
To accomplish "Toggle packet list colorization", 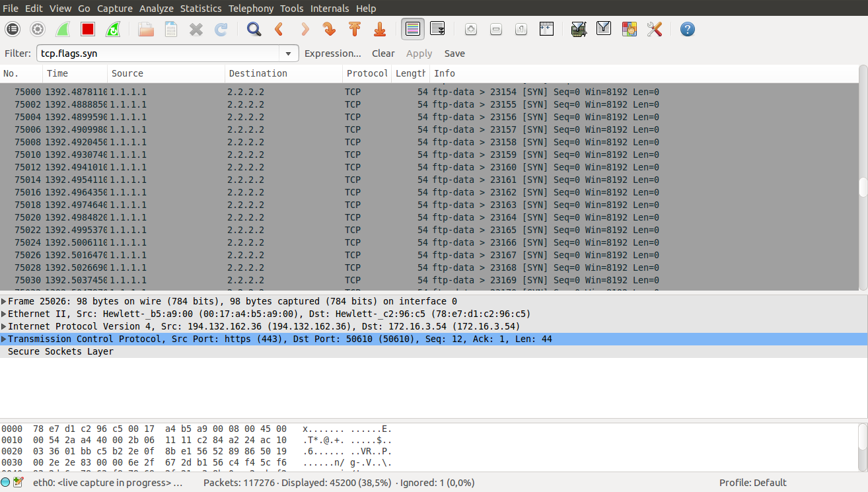I will point(413,29).
